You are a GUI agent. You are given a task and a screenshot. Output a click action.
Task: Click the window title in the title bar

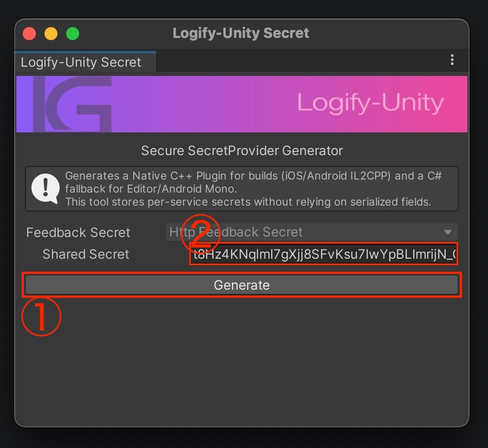(241, 33)
